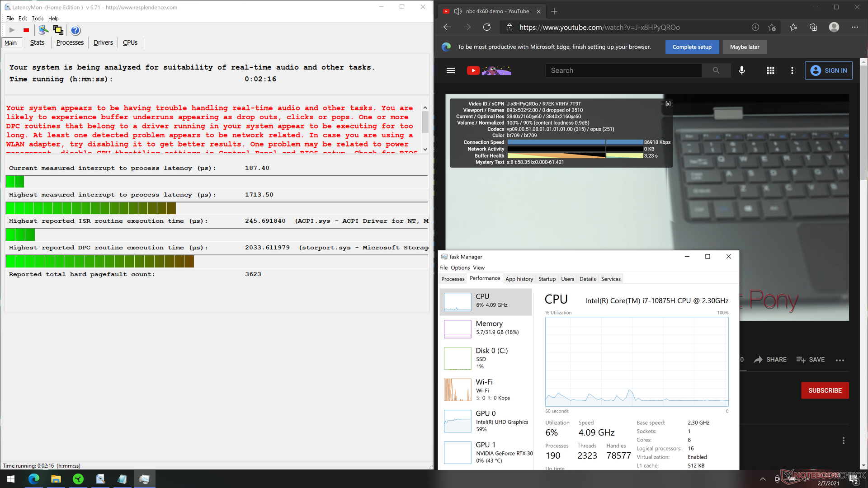Click SHARE under the video
This screenshot has height=488, width=868.
pos(770,360)
